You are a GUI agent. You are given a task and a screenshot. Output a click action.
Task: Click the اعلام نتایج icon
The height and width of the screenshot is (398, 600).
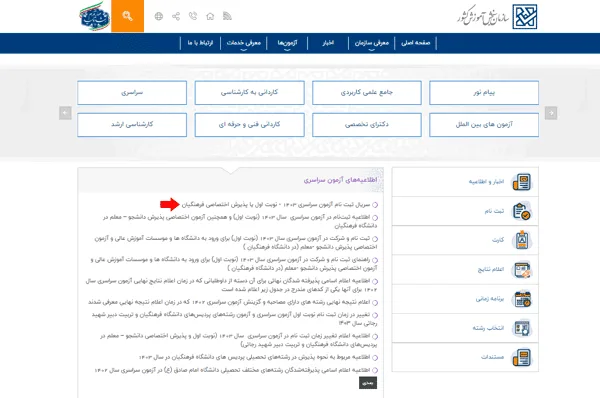pyautogui.click(x=522, y=270)
